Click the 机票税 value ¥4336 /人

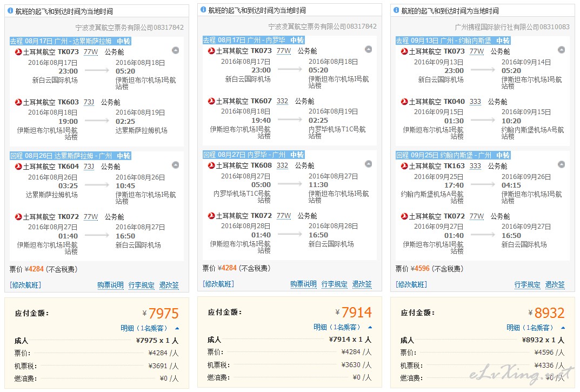tap(550, 366)
